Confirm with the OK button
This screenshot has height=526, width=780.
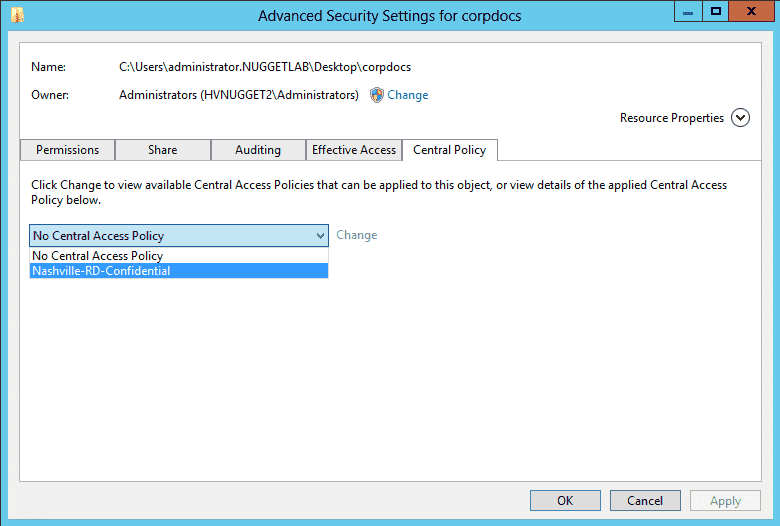point(565,501)
